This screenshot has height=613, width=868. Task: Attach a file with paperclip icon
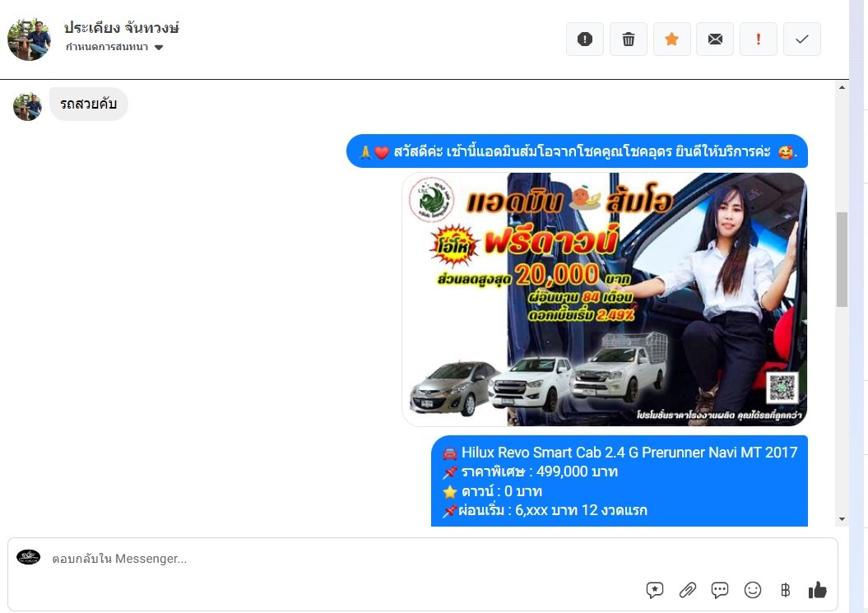point(687,590)
